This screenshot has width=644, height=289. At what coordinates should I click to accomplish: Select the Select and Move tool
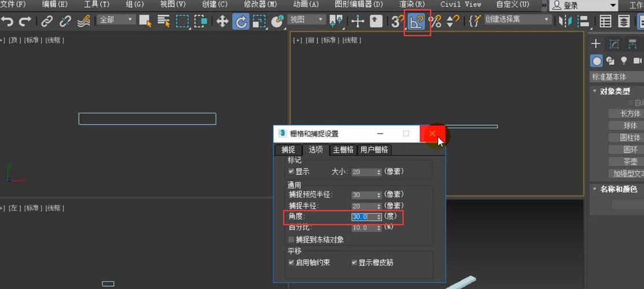[x=222, y=21]
